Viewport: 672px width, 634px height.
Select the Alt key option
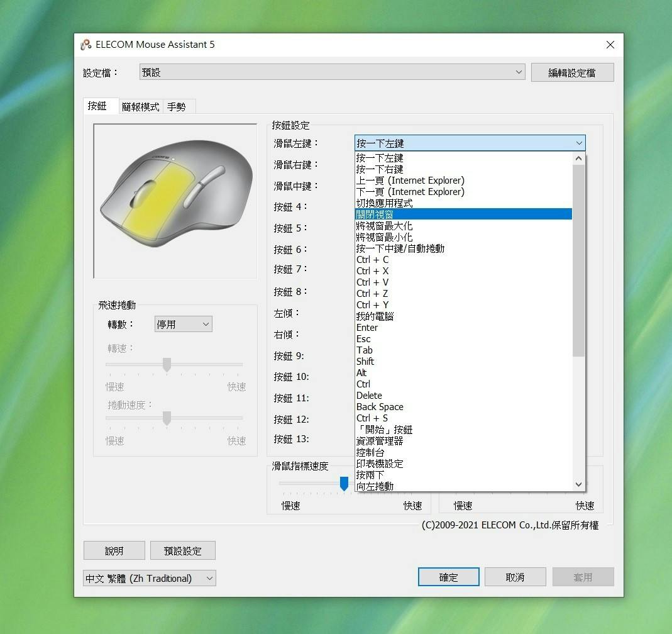tap(464, 373)
